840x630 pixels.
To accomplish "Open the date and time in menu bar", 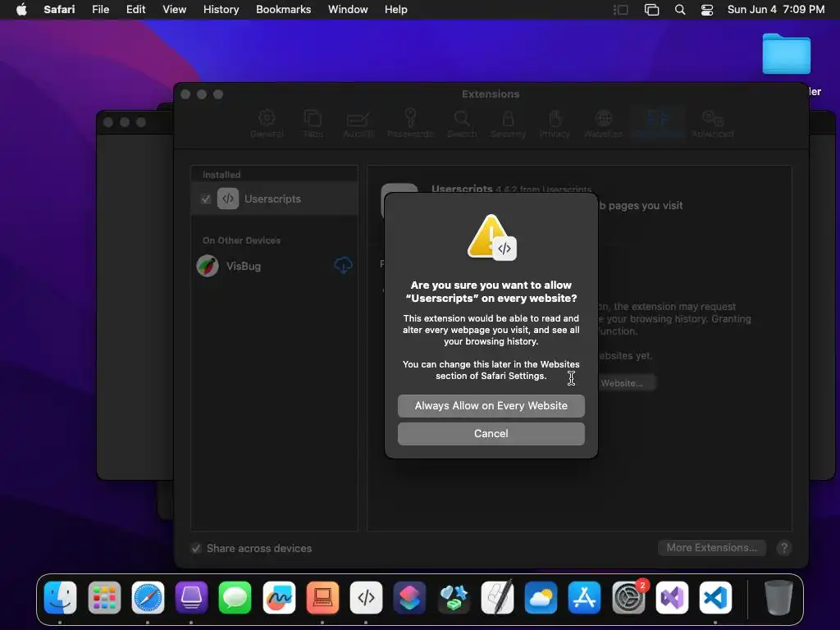I will tap(776, 9).
